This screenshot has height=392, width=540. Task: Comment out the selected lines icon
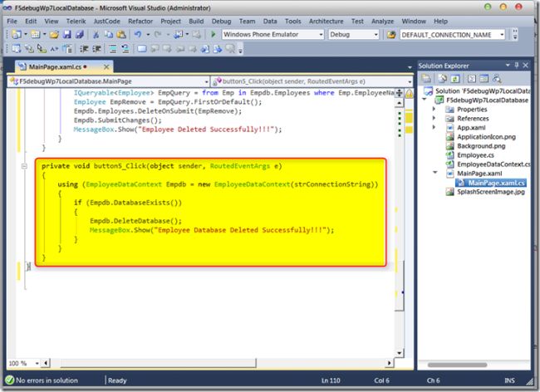[x=113, y=49]
